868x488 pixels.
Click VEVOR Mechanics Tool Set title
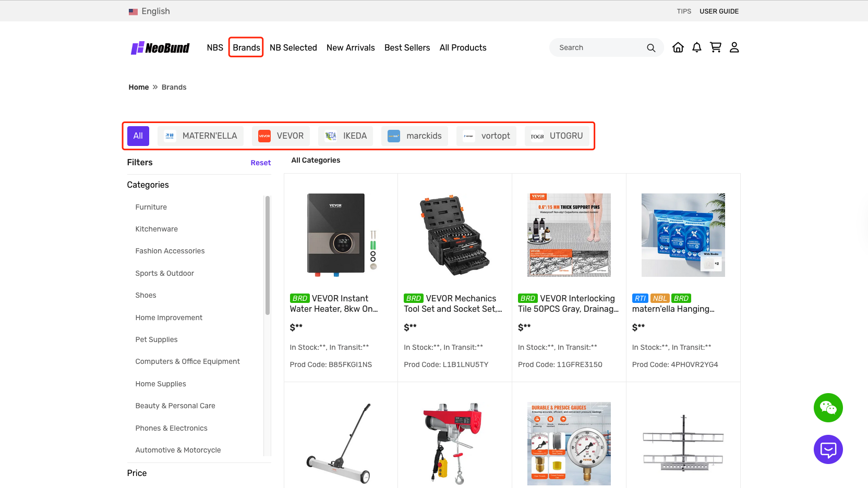click(x=453, y=303)
